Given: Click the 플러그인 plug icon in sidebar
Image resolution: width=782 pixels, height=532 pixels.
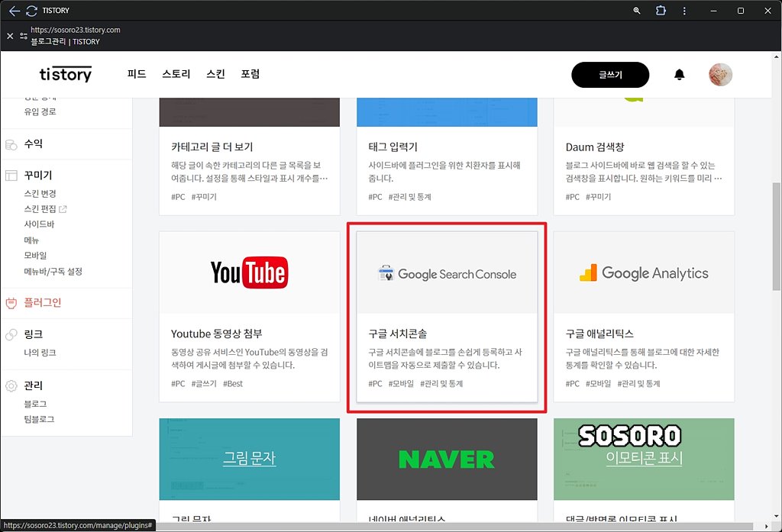Looking at the screenshot, I should [11, 303].
